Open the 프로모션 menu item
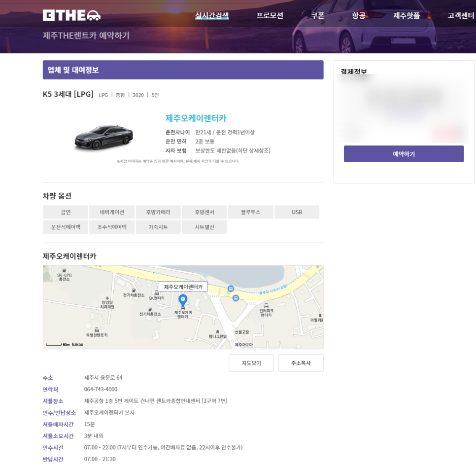The width and height of the screenshot is (476, 469). coord(270,15)
